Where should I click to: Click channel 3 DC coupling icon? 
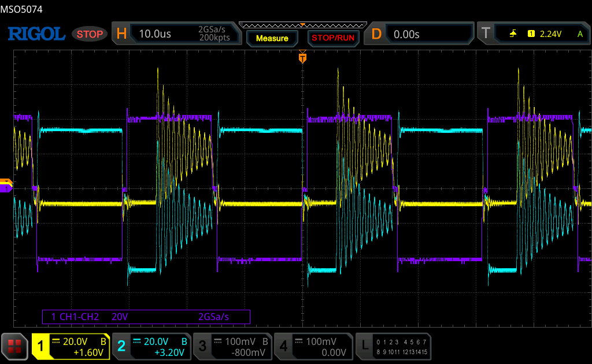coord(218,341)
